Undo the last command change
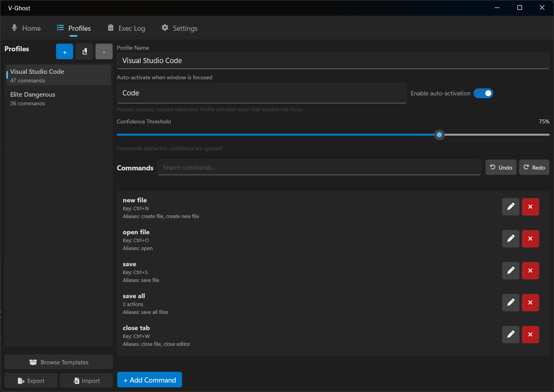The height and width of the screenshot is (392, 554). 501,168
